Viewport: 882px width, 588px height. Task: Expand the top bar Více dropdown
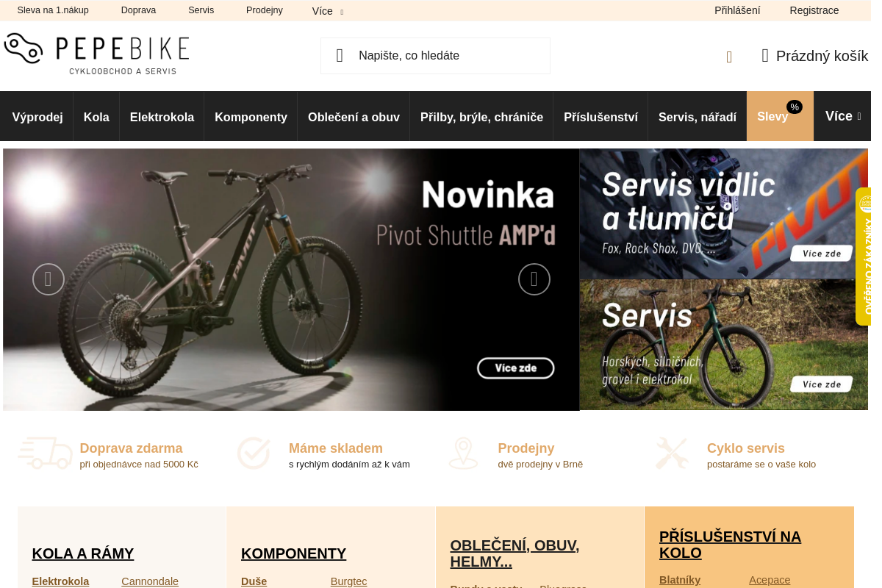(328, 11)
